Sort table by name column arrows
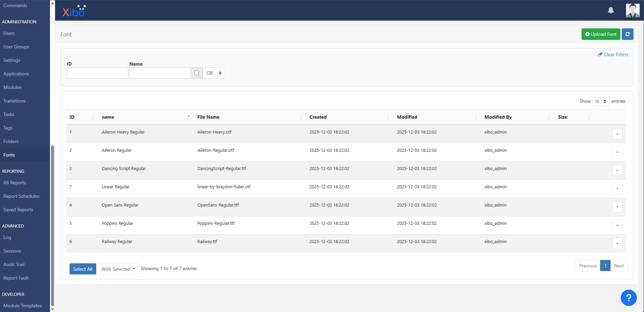644x312 pixels. click(x=188, y=117)
